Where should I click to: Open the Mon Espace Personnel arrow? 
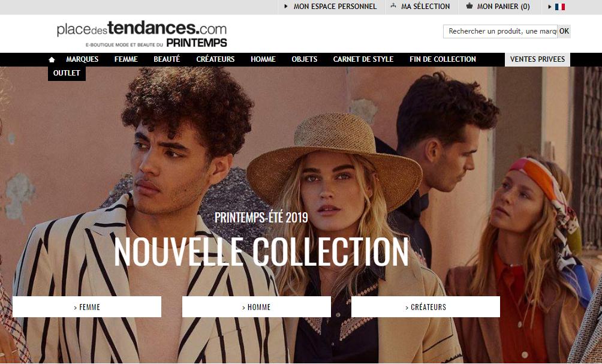tap(285, 7)
